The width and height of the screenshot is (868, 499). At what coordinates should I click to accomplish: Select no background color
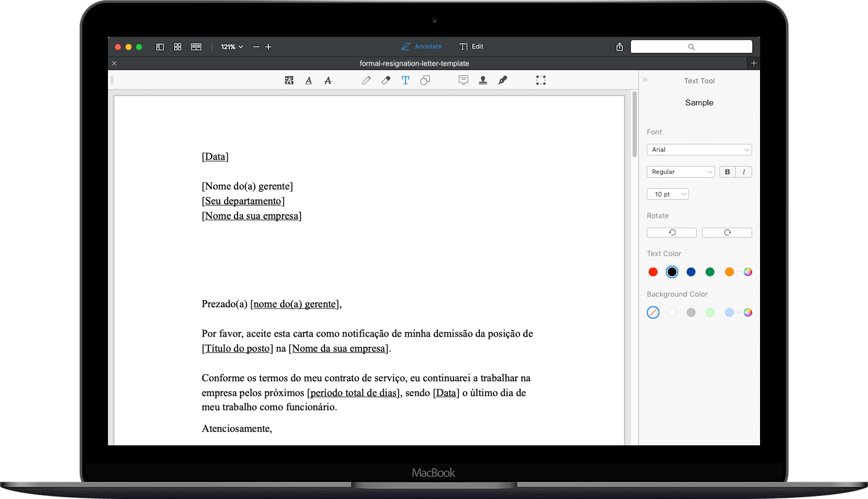(653, 313)
